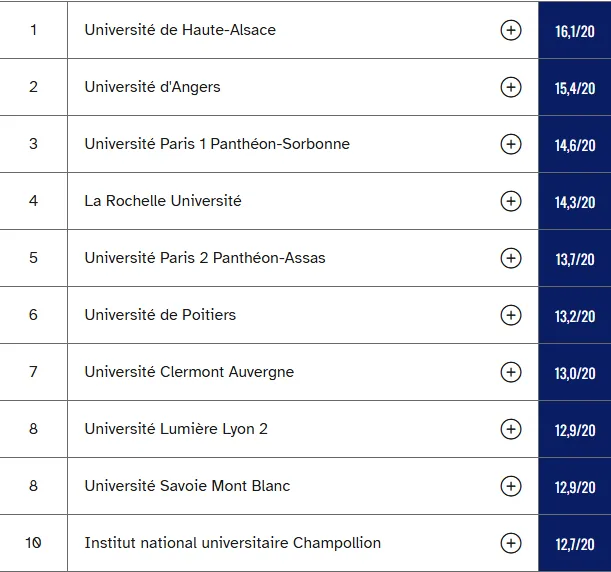The width and height of the screenshot is (611, 572).
Task: Expand the plus icon for Université d'Angers
Action: click(x=510, y=87)
